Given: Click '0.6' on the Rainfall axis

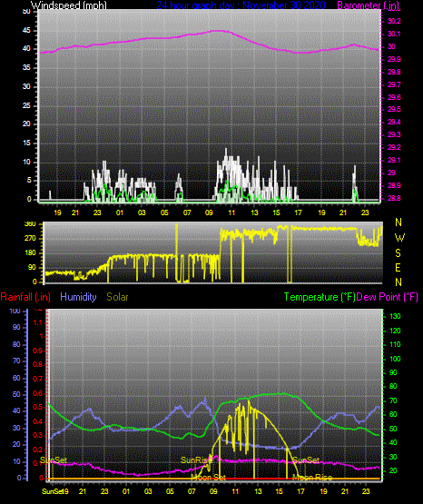Looking at the screenshot, I should tap(38, 394).
